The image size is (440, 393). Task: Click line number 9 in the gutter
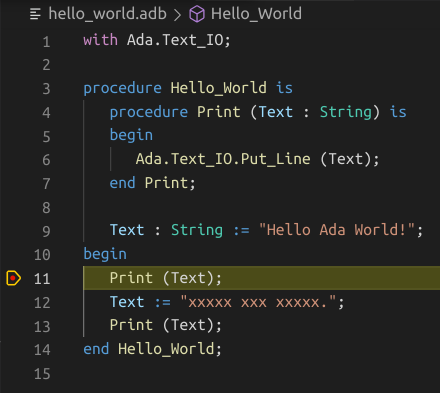click(x=46, y=231)
